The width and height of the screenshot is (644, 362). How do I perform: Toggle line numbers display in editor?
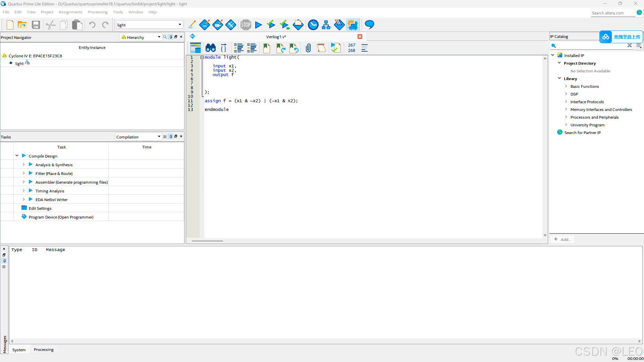click(352, 48)
